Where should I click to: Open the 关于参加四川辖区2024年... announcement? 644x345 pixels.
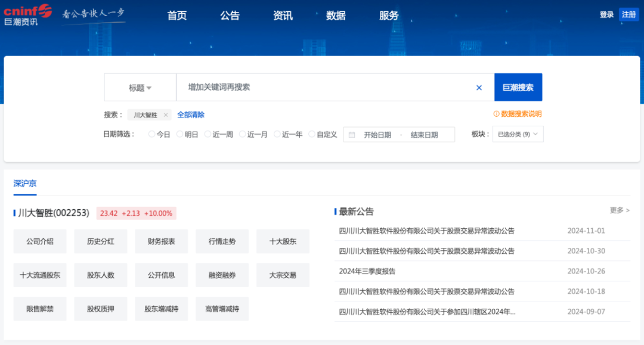pos(427,312)
